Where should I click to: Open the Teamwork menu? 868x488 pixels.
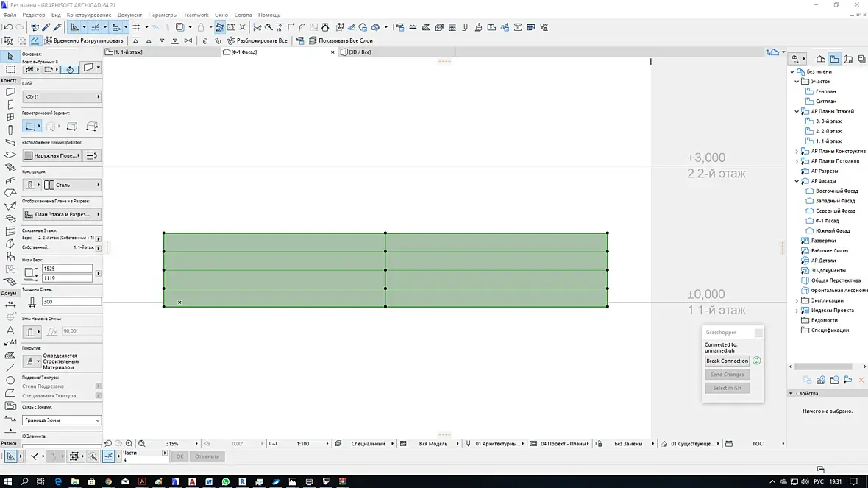[196, 15]
